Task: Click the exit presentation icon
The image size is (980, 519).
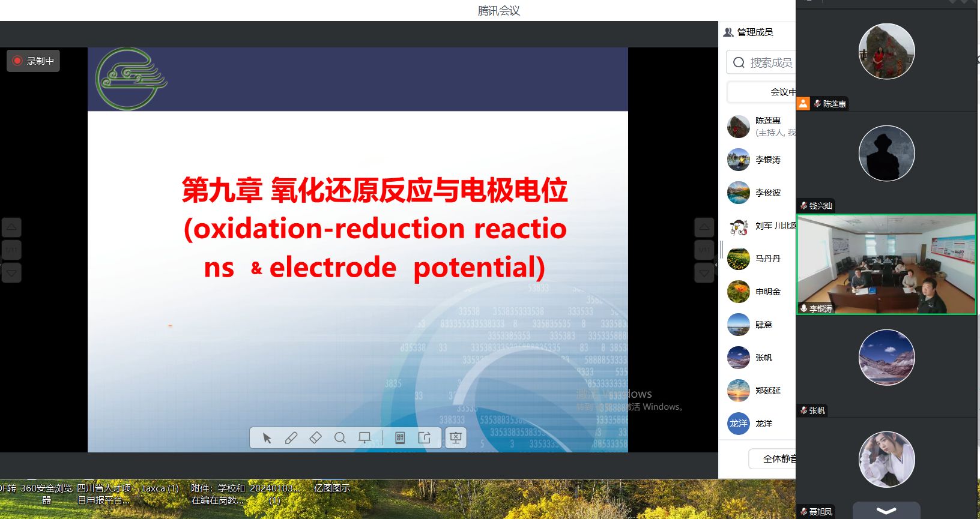Action: click(456, 438)
